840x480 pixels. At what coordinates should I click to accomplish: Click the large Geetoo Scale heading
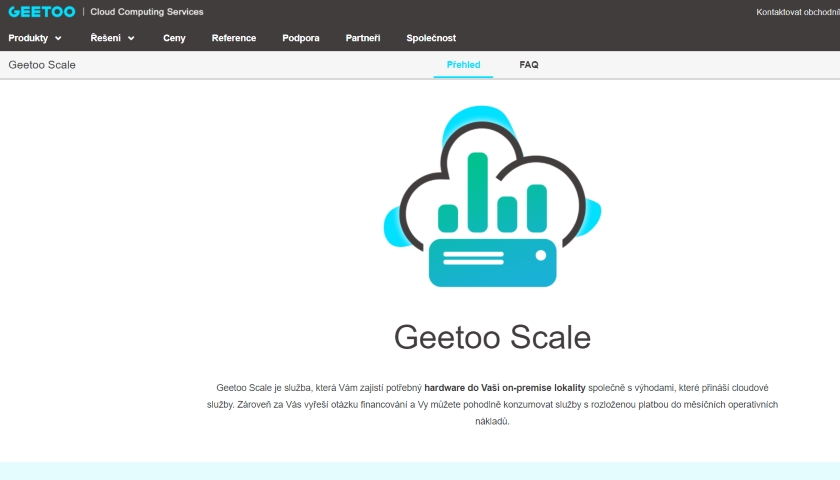pyautogui.click(x=492, y=337)
